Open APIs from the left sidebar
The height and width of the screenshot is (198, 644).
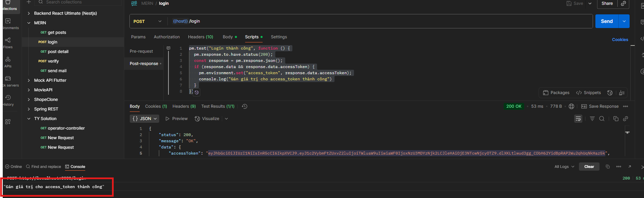8,62
